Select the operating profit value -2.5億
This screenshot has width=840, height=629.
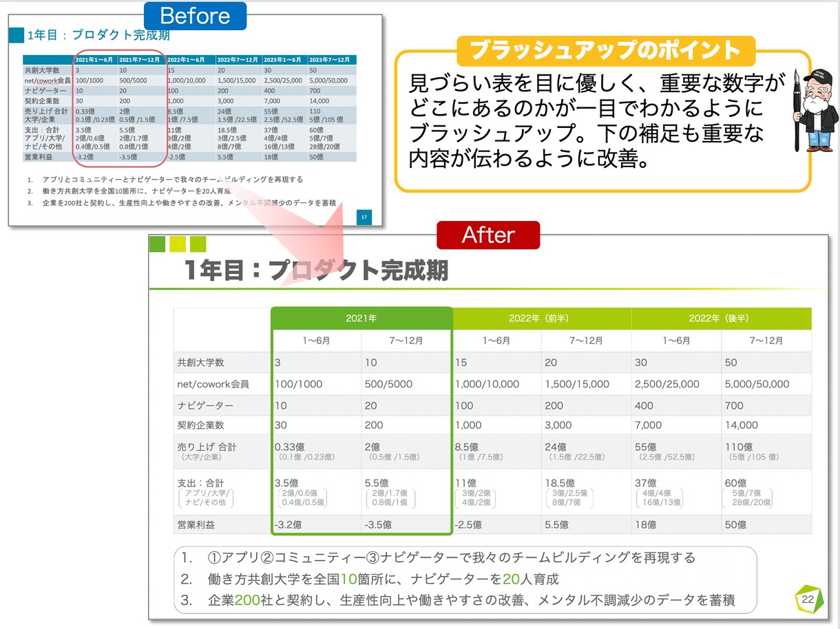pyautogui.click(x=468, y=524)
